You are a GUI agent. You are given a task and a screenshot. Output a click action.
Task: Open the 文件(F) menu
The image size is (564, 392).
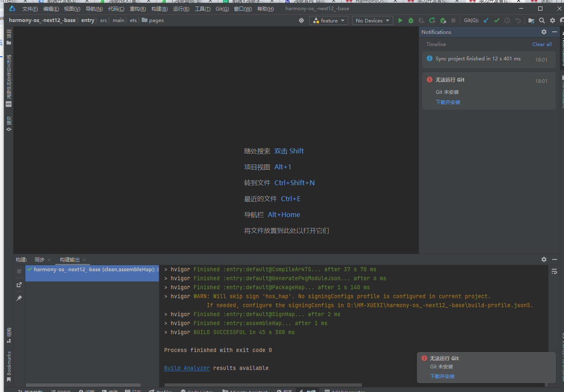point(30,9)
